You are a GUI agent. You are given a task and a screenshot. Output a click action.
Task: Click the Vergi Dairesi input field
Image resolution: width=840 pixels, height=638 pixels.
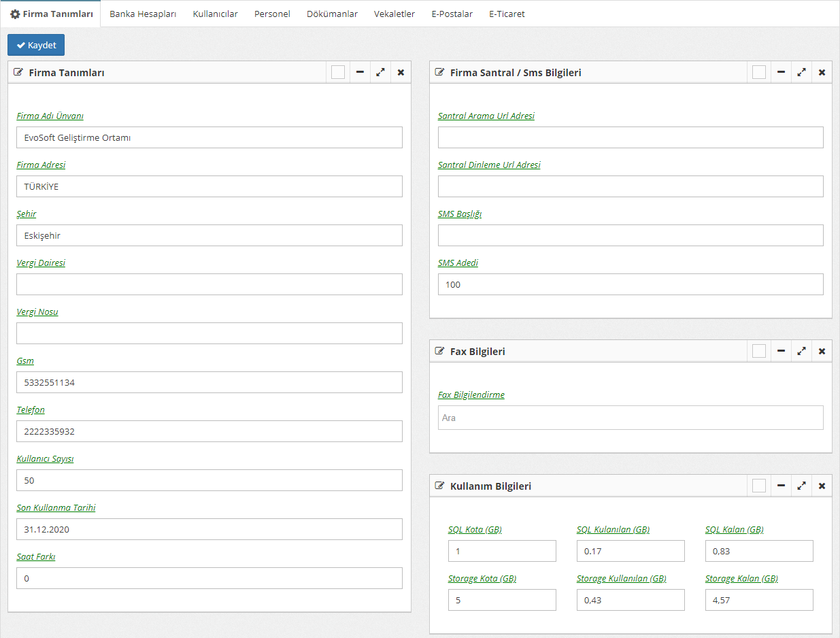pyautogui.click(x=209, y=284)
